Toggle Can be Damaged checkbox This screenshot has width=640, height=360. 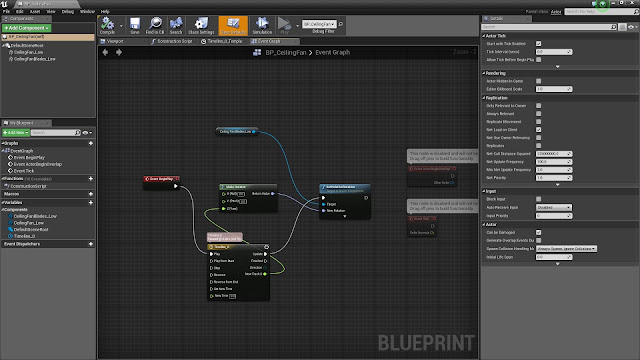pos(538,232)
